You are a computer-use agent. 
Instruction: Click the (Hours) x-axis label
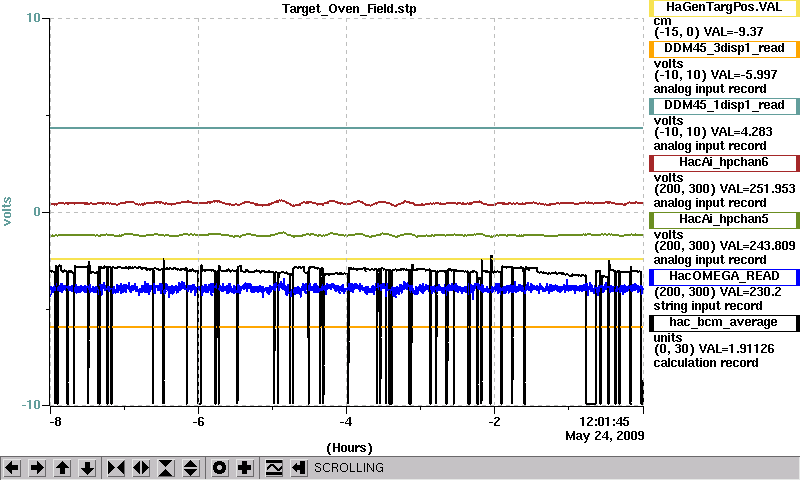coord(349,448)
